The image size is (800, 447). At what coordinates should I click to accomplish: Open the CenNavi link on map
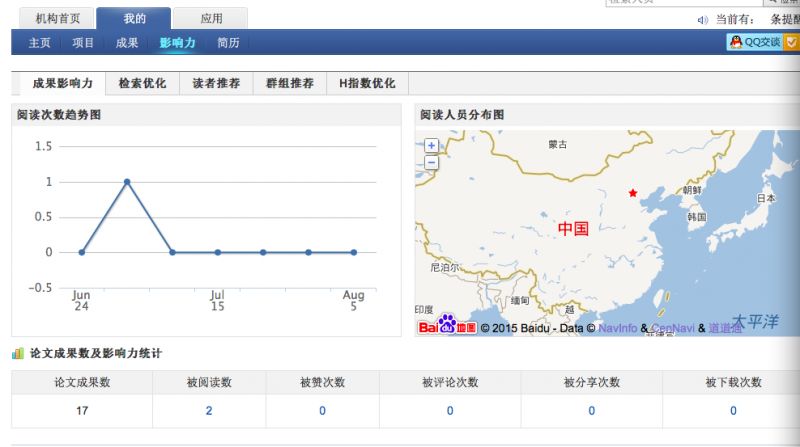pos(672,328)
